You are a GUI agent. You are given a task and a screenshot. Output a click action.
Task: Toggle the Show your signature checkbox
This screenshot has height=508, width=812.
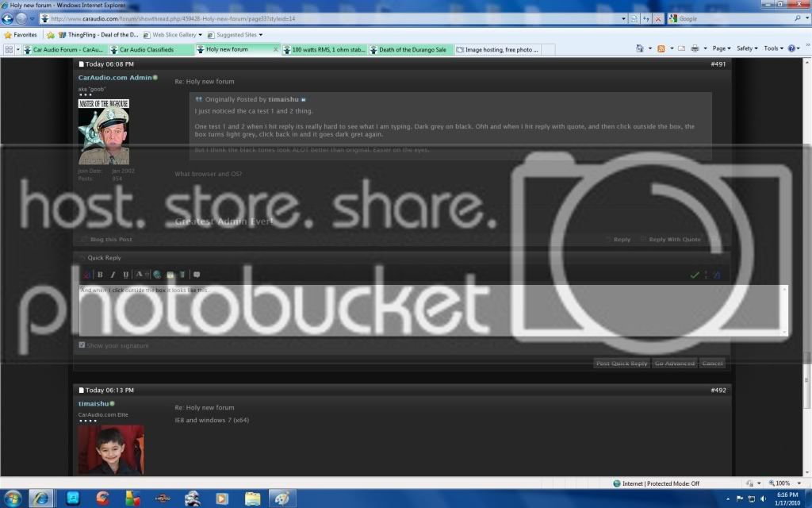pos(82,344)
